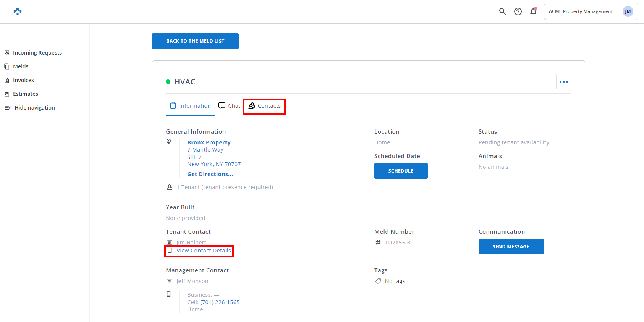Viewport: 644px width, 322px height.
Task: Click the JM user avatar
Action: (x=628, y=11)
